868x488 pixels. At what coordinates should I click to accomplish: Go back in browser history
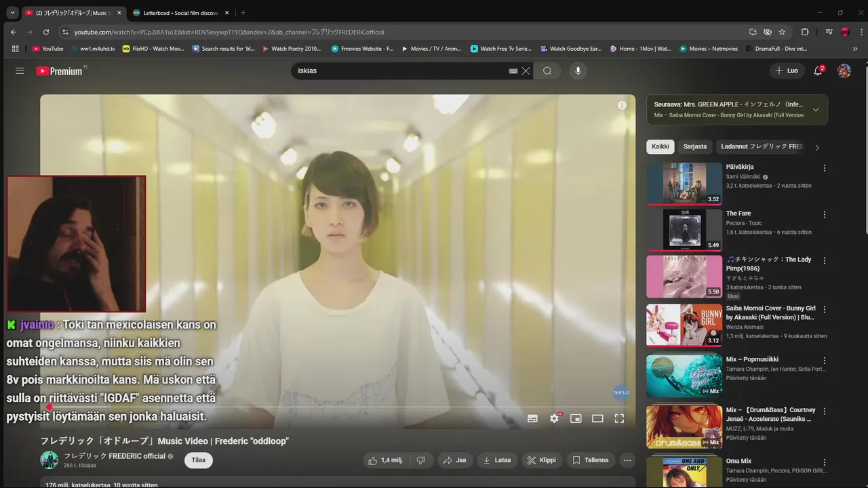14,32
